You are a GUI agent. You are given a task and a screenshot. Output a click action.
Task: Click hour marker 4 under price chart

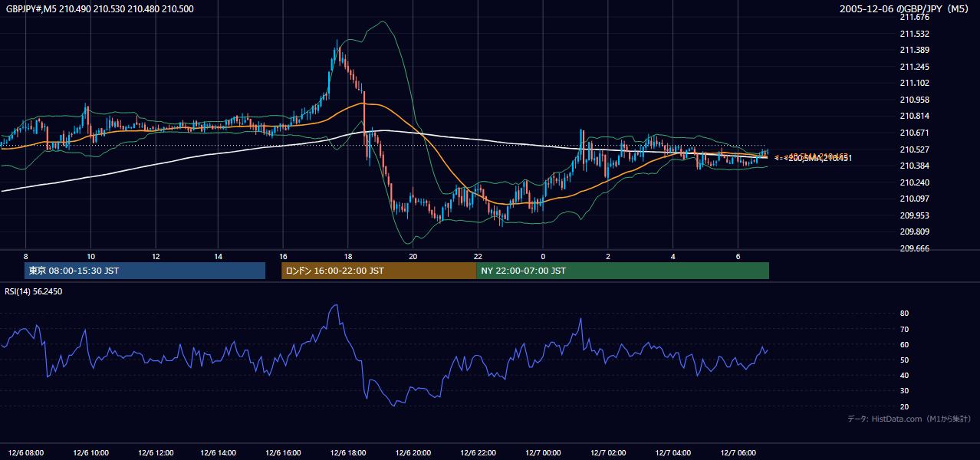pos(673,257)
